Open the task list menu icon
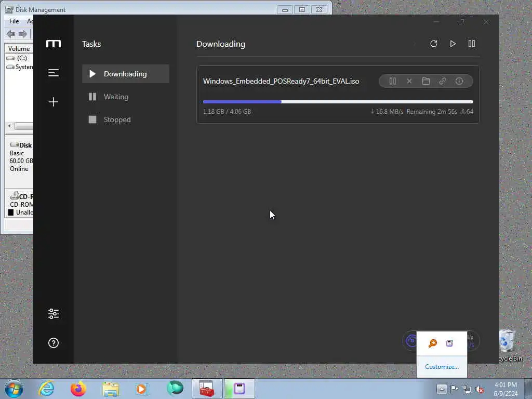The image size is (532, 399). 54,73
